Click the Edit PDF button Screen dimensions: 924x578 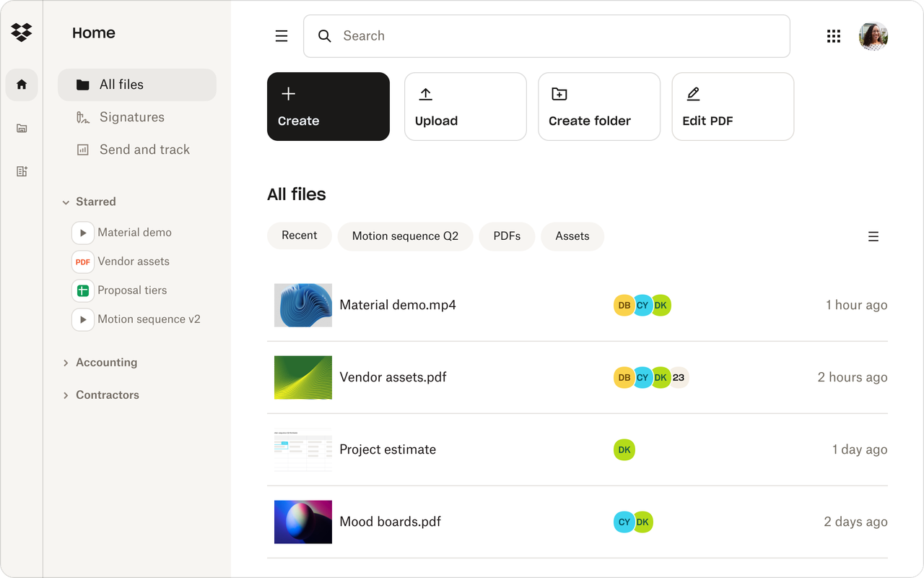pos(732,106)
